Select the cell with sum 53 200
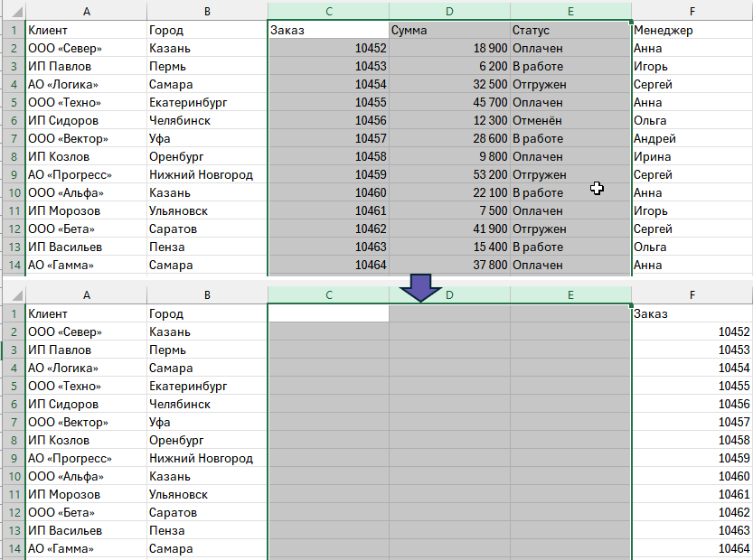 [449, 174]
